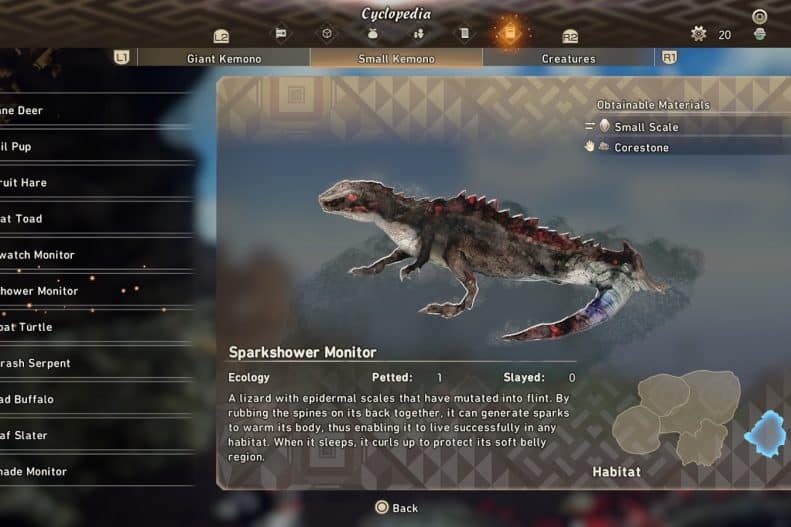Click the gear currency icon beside 20
The height and width of the screenshot is (527, 791).
pos(699,34)
